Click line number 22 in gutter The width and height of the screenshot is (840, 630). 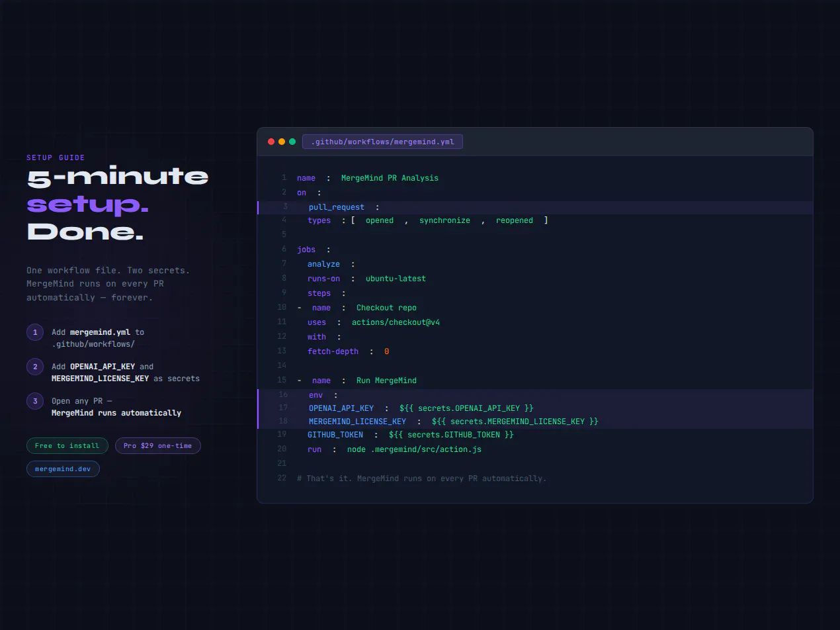point(282,478)
